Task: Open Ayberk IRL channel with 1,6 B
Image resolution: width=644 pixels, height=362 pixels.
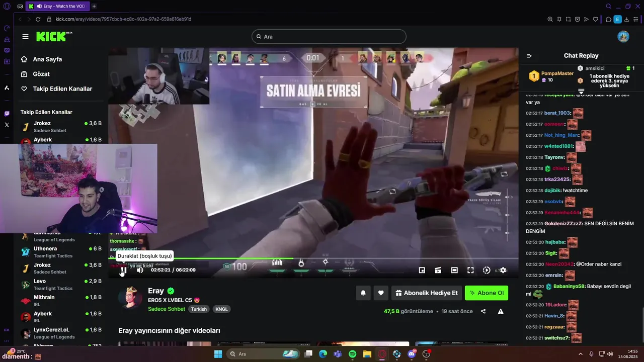Action: 60,317
